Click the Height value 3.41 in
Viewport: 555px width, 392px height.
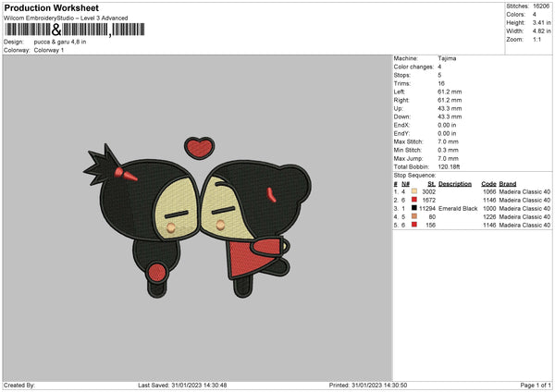pyautogui.click(x=541, y=22)
